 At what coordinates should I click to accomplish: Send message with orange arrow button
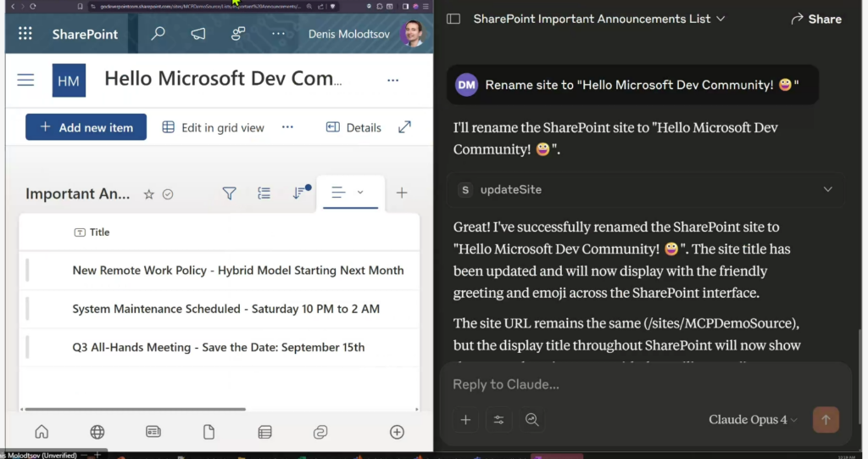click(x=826, y=420)
